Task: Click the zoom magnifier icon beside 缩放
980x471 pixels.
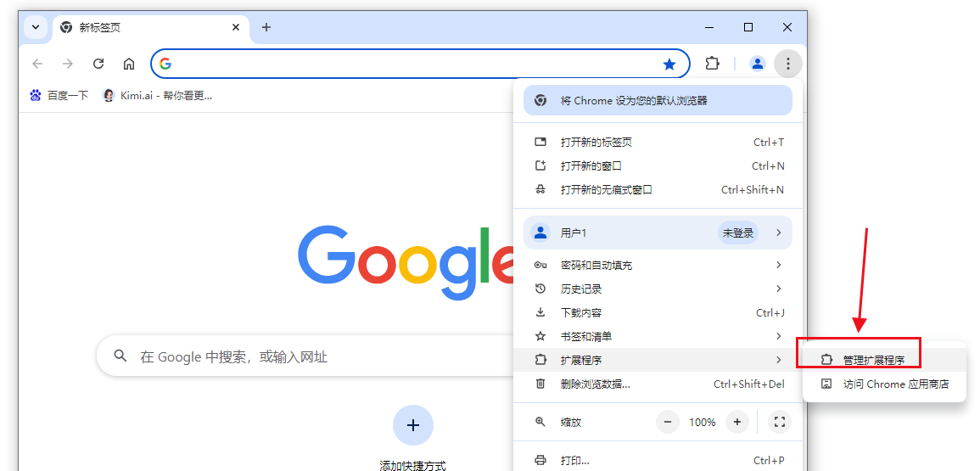Action: pyautogui.click(x=540, y=423)
